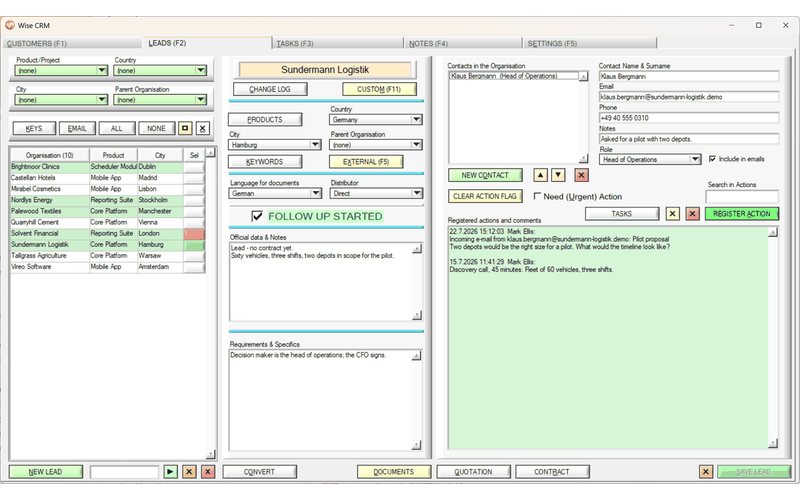Click the search field next to NEW LEAD

pyautogui.click(x=124, y=471)
